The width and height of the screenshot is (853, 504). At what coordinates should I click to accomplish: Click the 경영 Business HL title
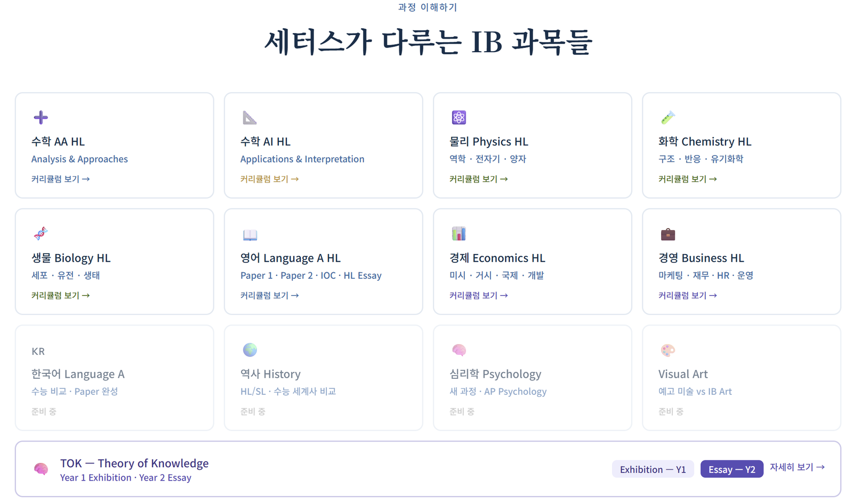coord(701,258)
